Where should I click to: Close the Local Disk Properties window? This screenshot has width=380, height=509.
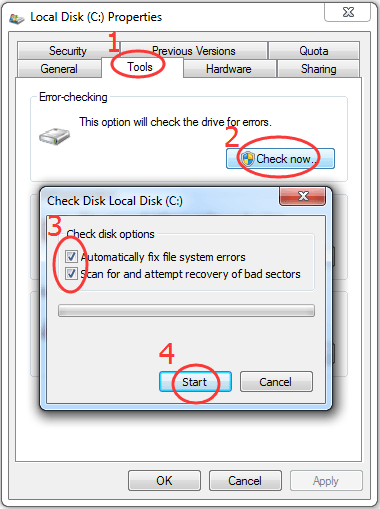pyautogui.click(x=347, y=13)
